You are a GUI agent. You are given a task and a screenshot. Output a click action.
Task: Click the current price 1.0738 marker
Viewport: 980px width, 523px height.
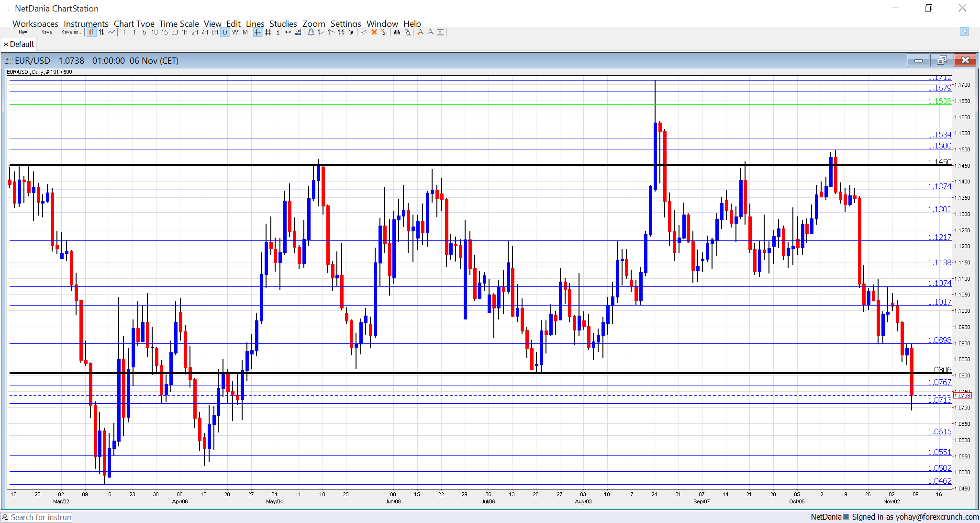click(x=962, y=396)
